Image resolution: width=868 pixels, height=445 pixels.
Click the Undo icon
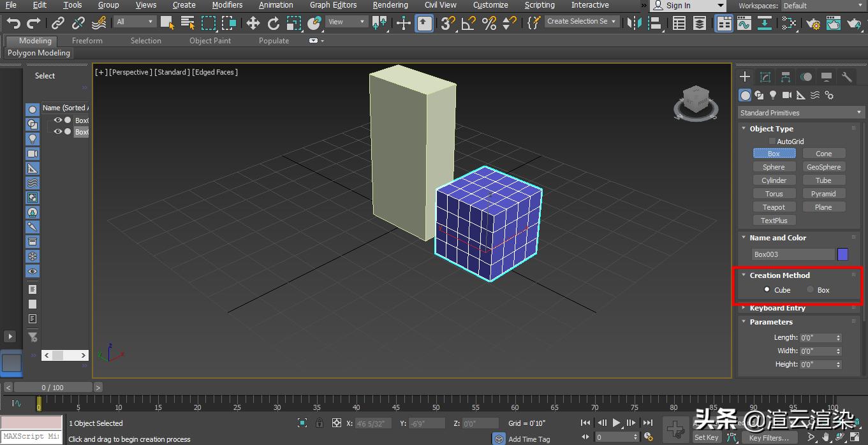[13, 21]
